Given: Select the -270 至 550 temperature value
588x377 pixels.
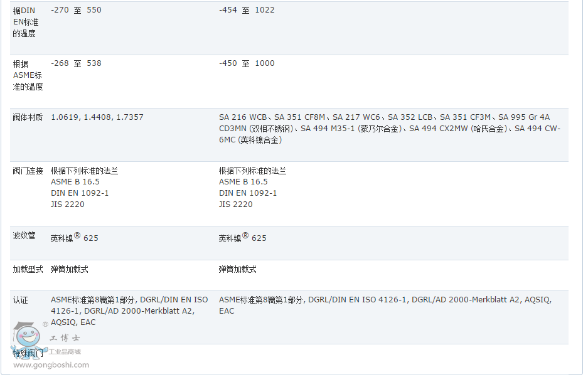Looking at the screenshot, I should click(x=76, y=10).
